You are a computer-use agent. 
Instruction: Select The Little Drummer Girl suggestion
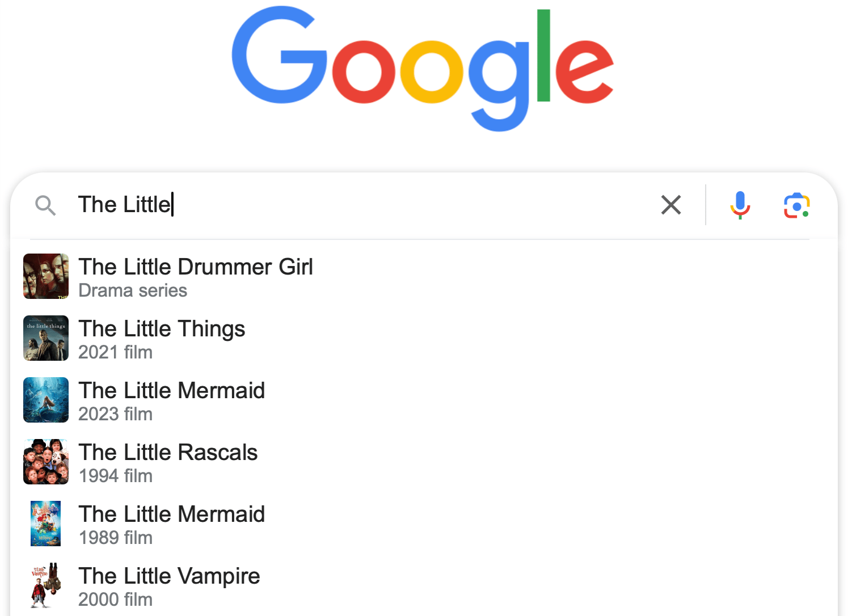(x=196, y=267)
